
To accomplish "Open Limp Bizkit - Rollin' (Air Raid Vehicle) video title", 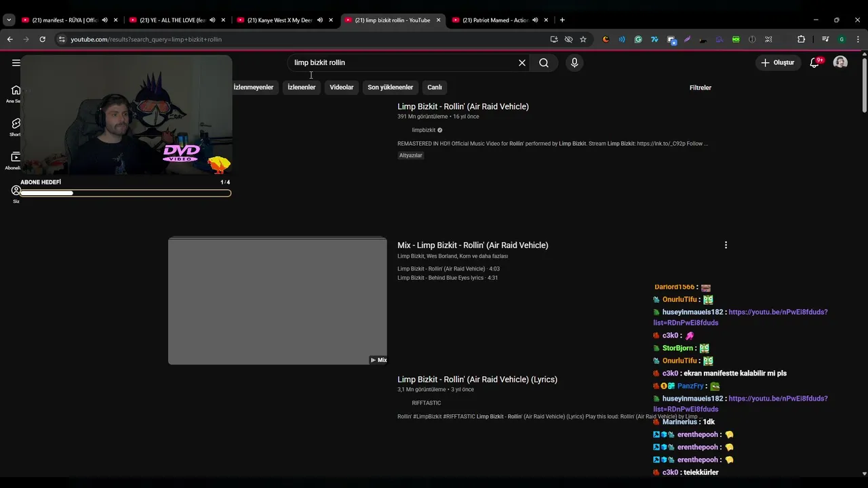I will click(x=463, y=106).
